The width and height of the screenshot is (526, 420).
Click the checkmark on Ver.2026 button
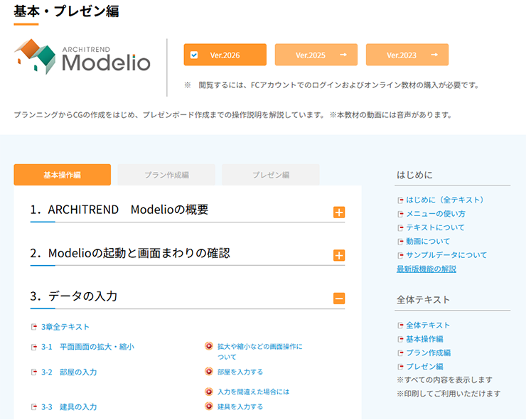pyautogui.click(x=194, y=55)
